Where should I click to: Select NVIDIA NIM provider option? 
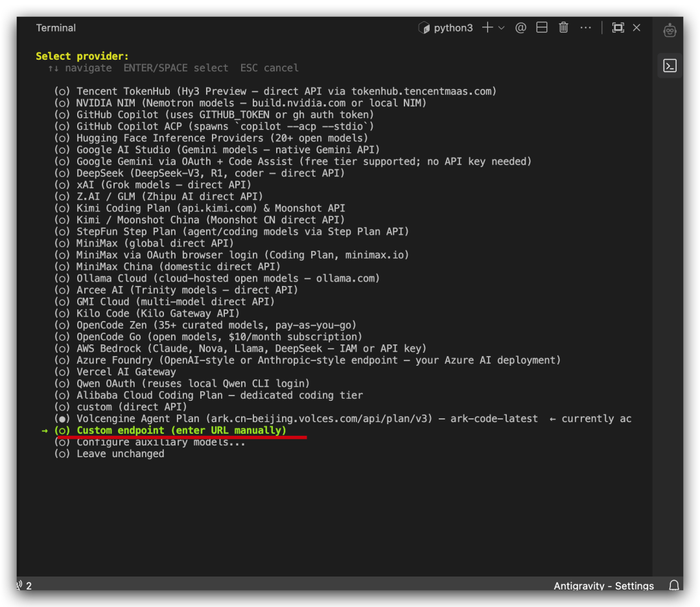[x=240, y=102]
